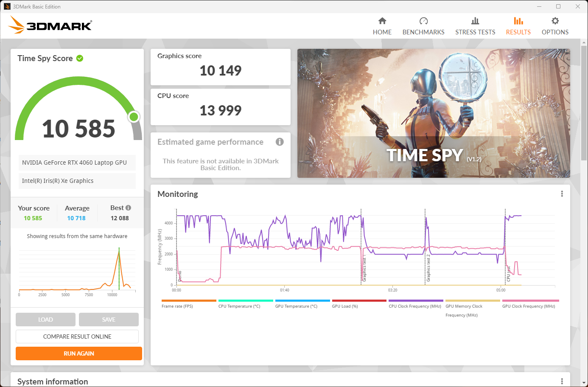Screen dimensions: 588x387
Task: Click the green validation check icon
Action: pos(80,58)
